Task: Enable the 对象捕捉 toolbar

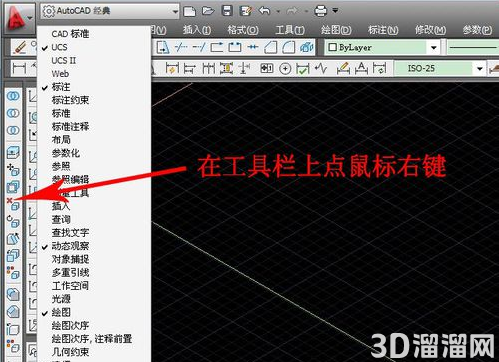Action: point(94,259)
